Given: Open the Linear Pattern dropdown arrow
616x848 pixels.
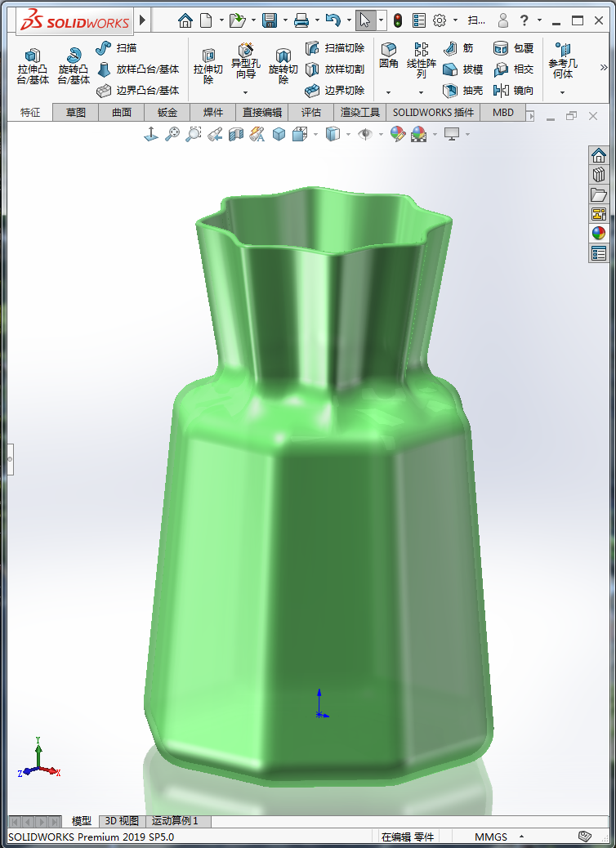Looking at the screenshot, I should click(421, 92).
